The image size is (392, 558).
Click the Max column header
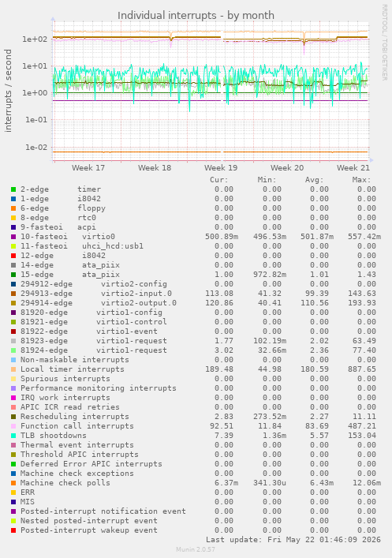tap(361, 180)
